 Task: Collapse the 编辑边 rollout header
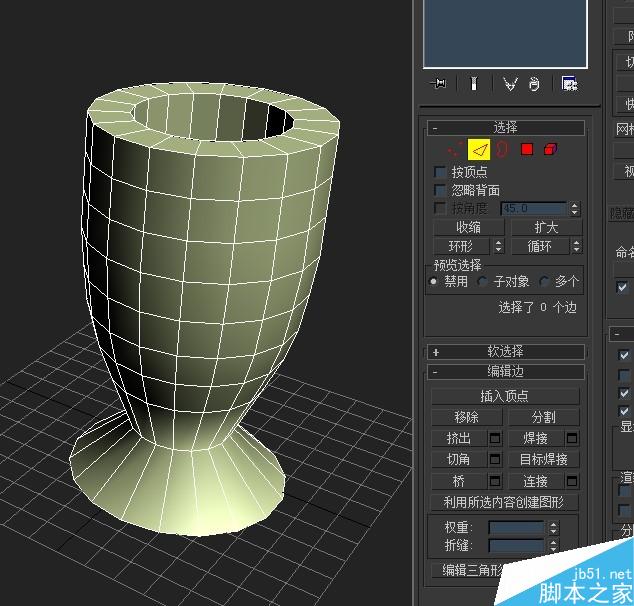click(x=505, y=371)
